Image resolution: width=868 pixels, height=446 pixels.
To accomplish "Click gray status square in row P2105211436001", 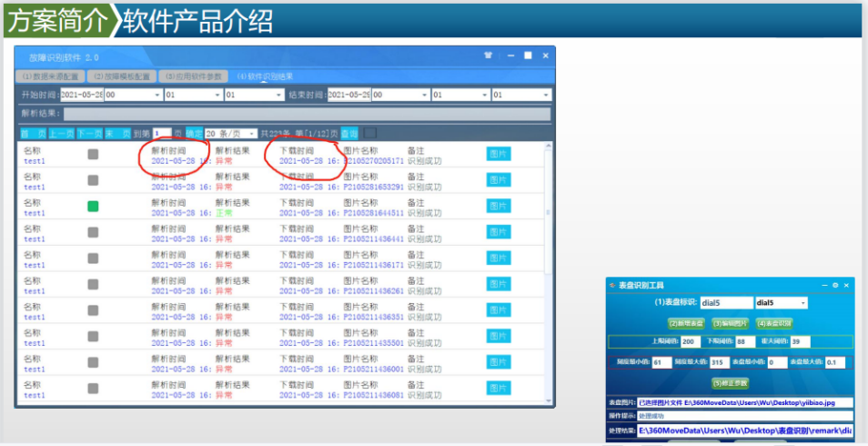I will (x=93, y=363).
